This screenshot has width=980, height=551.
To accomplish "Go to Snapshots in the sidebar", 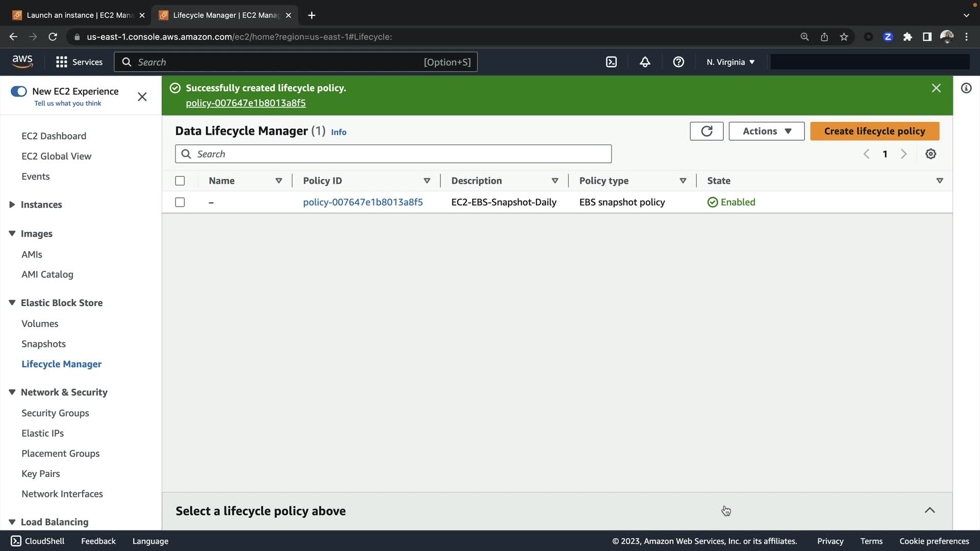I will (x=43, y=344).
